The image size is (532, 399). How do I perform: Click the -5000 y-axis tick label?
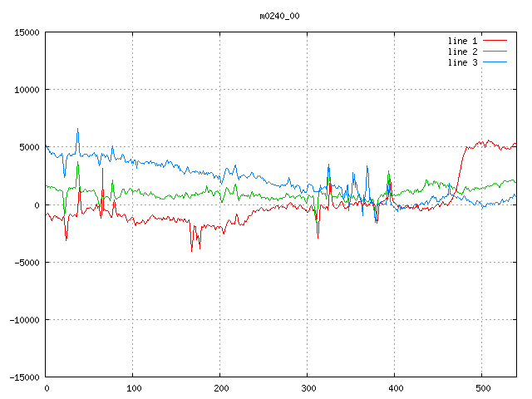[x=26, y=262]
